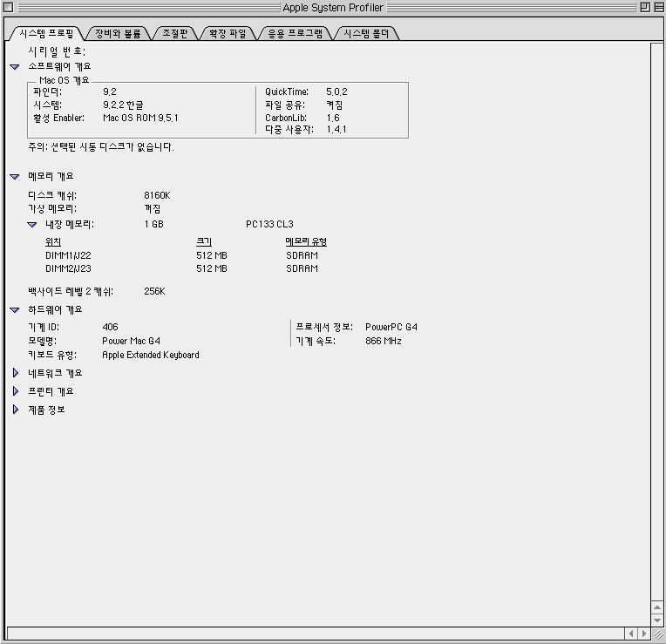The width and height of the screenshot is (666, 644).
Task: Expand the 프린터 개요 section
Action: click(x=15, y=391)
